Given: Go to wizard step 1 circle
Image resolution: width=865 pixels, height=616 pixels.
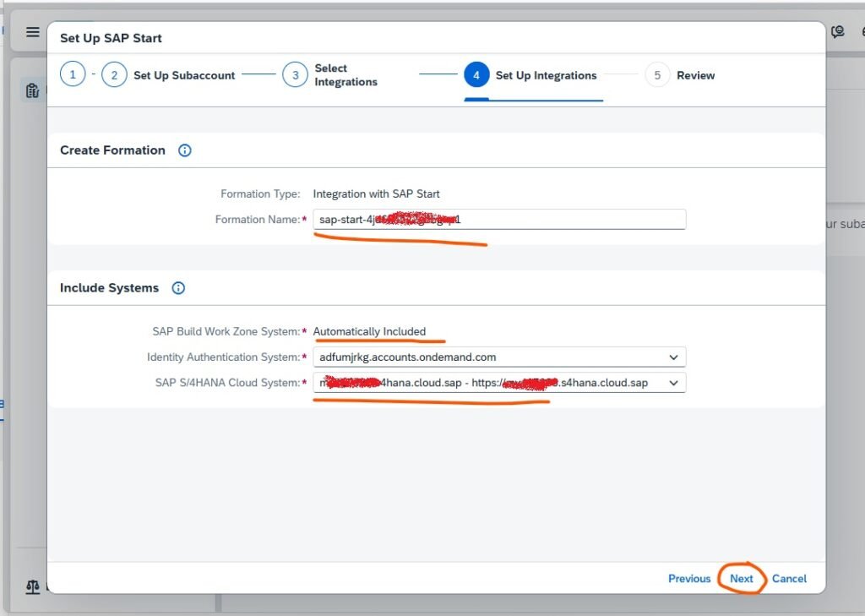Looking at the screenshot, I should tap(73, 75).
